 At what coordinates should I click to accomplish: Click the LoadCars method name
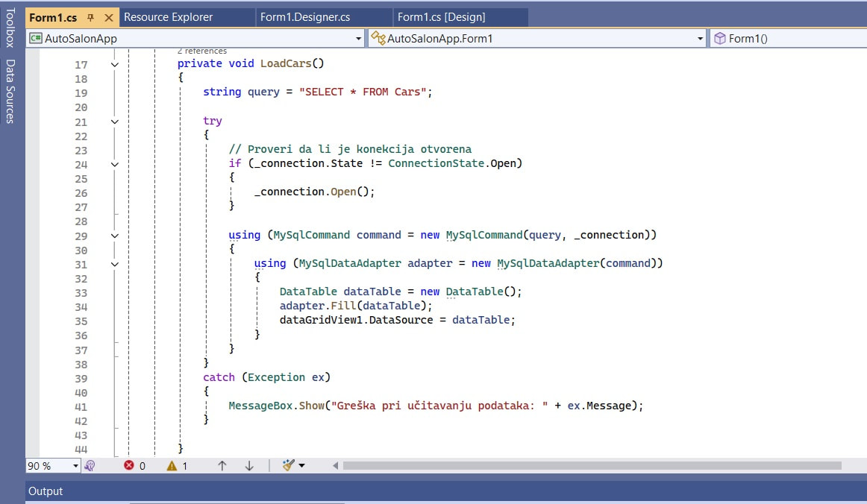point(286,63)
